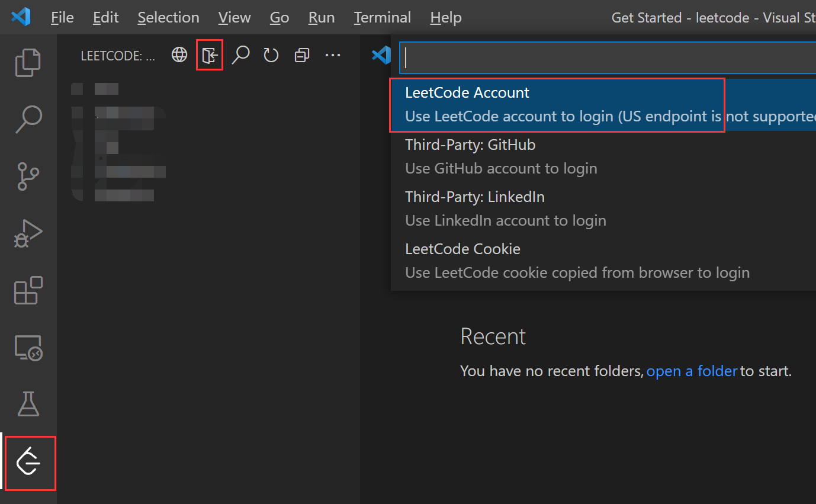The image size is (816, 504).
Task: Open the Edit menu
Action: point(106,18)
